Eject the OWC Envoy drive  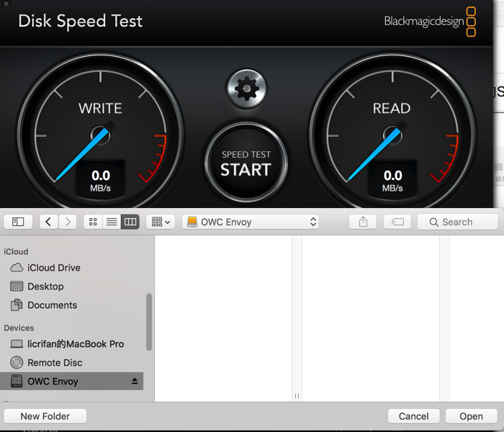[135, 381]
